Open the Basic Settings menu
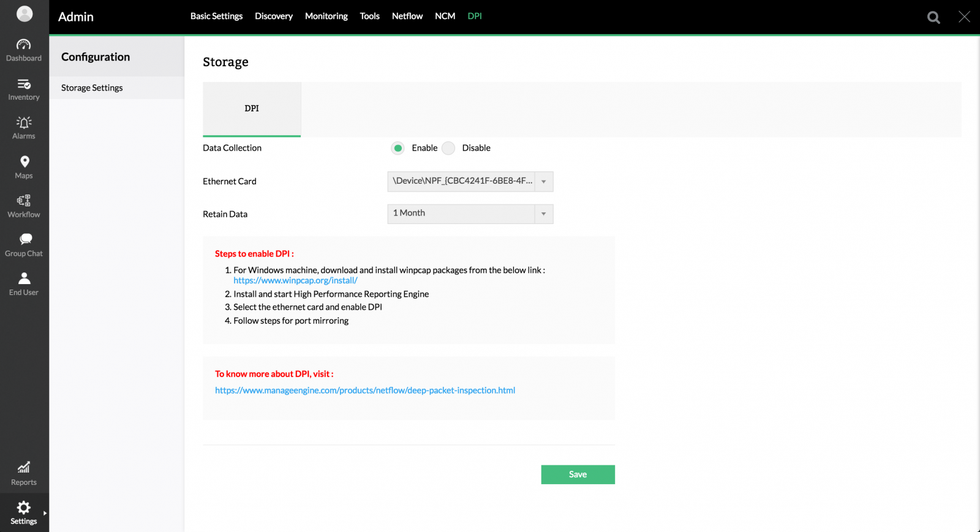This screenshot has height=532, width=980. pyautogui.click(x=216, y=17)
